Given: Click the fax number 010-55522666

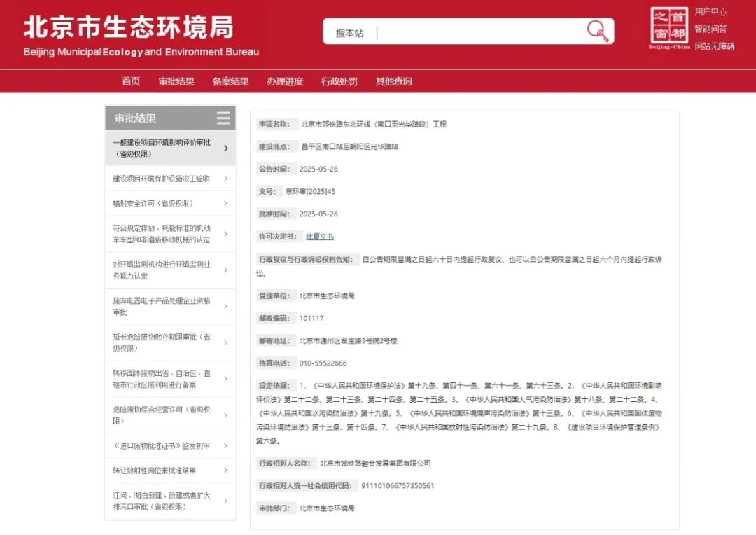Looking at the screenshot, I should click(x=323, y=363).
